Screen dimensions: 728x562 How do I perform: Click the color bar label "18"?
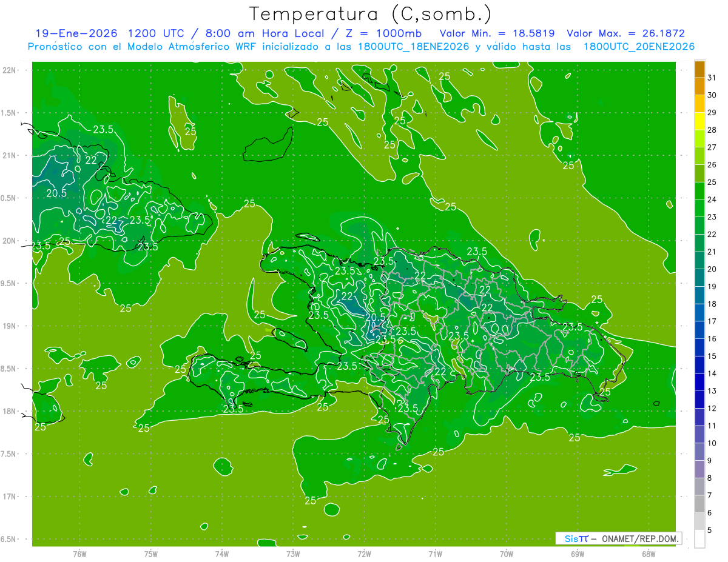click(x=712, y=304)
